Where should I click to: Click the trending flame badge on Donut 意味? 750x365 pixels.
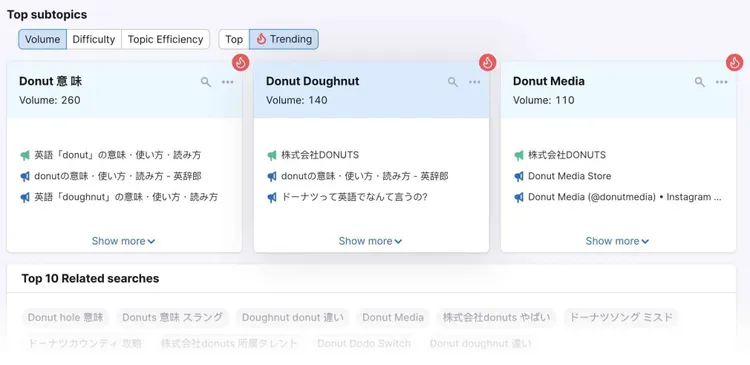pyautogui.click(x=241, y=62)
